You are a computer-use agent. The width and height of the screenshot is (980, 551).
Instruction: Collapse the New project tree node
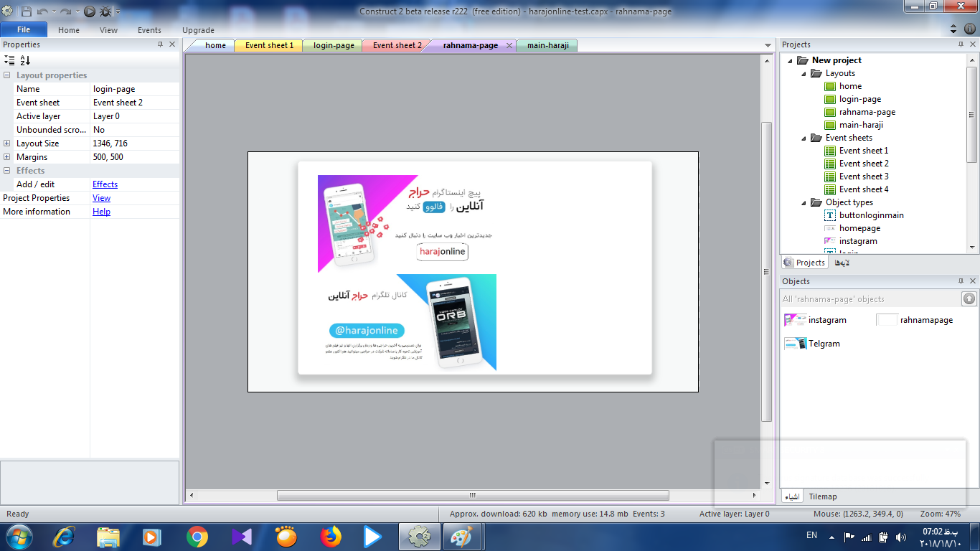point(791,60)
